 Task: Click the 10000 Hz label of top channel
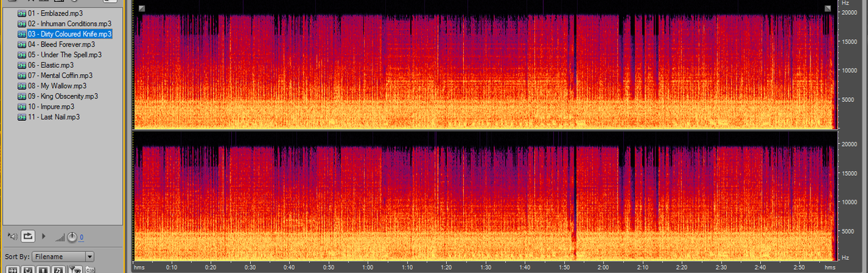pos(849,70)
